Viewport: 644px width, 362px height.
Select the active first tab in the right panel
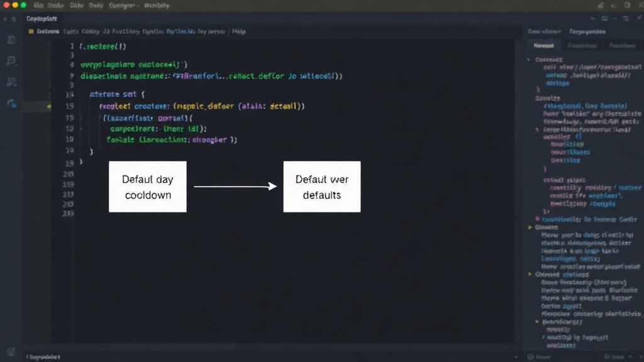coord(543,45)
